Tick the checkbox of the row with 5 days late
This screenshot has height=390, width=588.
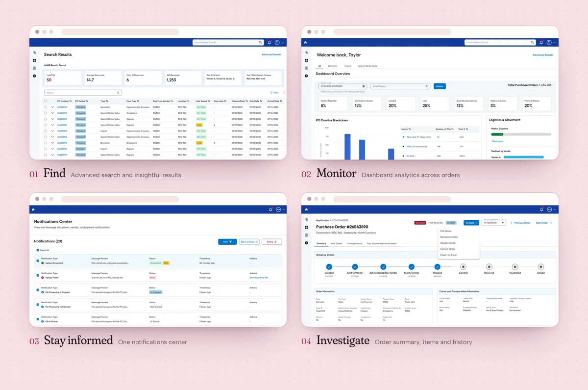click(x=46, y=143)
